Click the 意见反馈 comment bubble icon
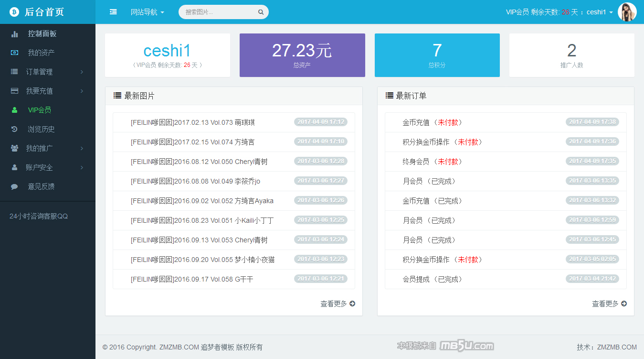This screenshot has width=644, height=359. (15, 186)
